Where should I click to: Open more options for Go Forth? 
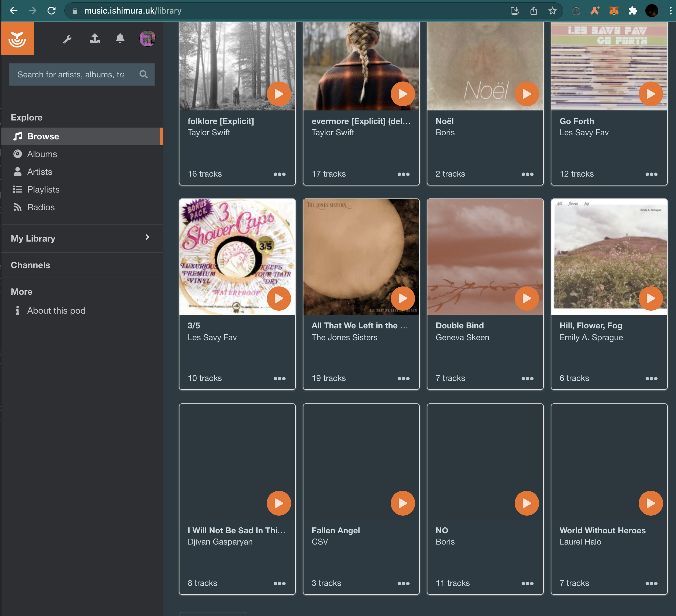651,174
